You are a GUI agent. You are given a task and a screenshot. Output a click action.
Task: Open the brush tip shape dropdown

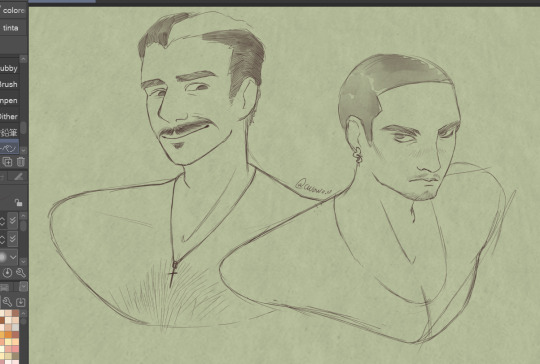point(13,257)
